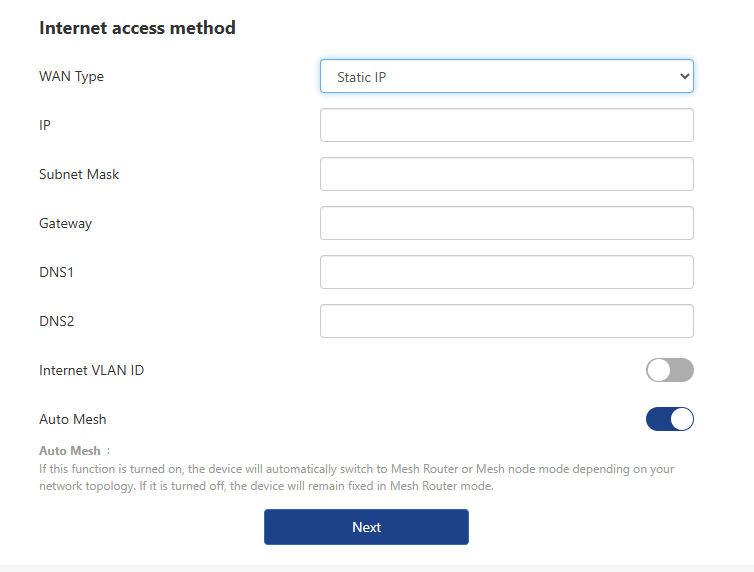
Task: Click the "Auto Mesh" setting label
Action: (x=72, y=420)
